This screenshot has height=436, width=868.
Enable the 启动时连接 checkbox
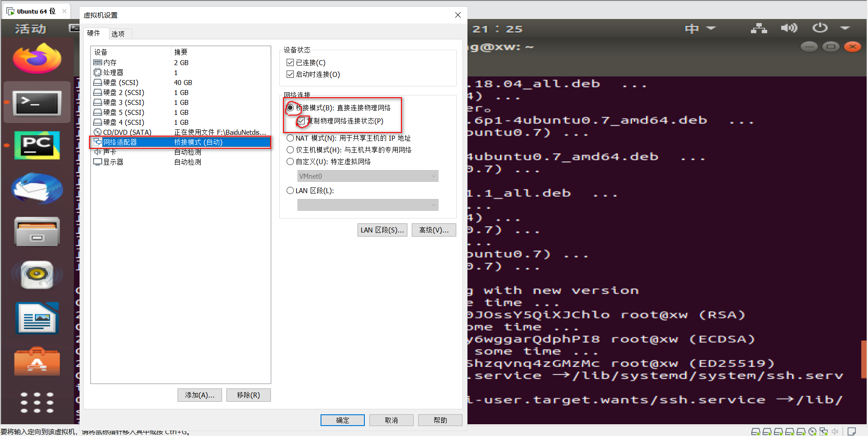[x=290, y=74]
